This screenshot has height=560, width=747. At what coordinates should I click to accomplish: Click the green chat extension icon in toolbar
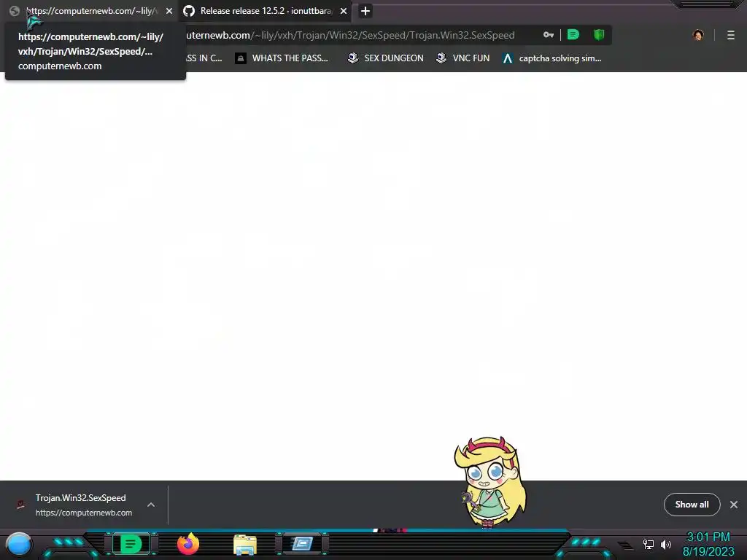pyautogui.click(x=573, y=35)
